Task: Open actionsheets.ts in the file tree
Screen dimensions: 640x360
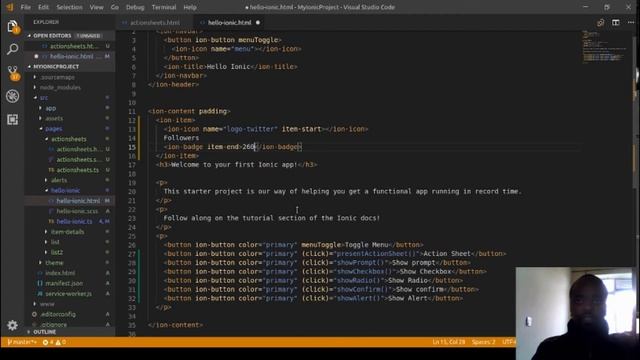Action: coord(69,170)
